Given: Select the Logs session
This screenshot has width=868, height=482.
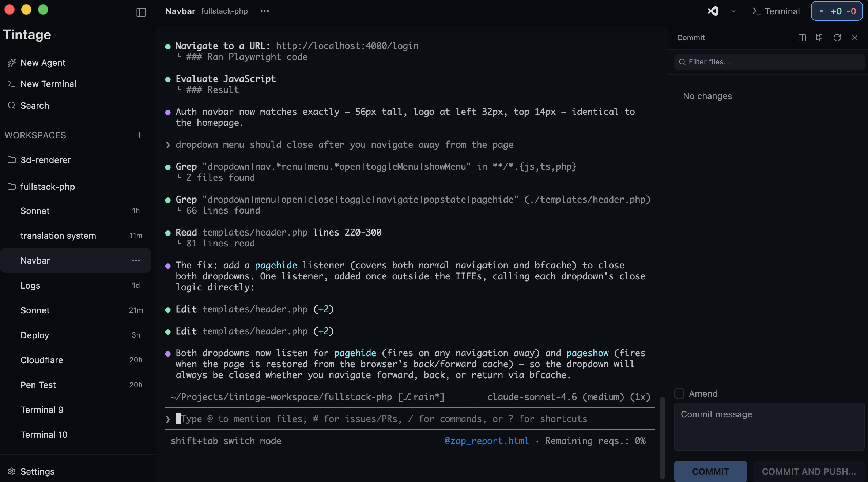Looking at the screenshot, I should pyautogui.click(x=76, y=285).
